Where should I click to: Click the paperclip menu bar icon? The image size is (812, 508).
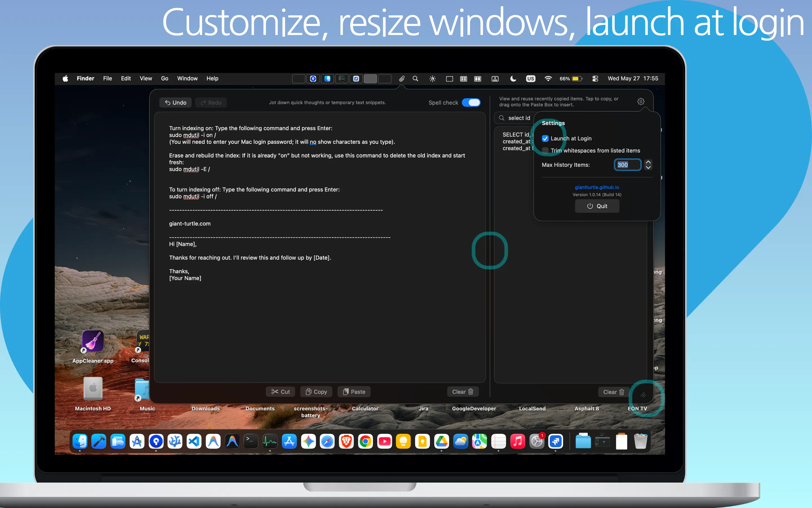click(402, 79)
